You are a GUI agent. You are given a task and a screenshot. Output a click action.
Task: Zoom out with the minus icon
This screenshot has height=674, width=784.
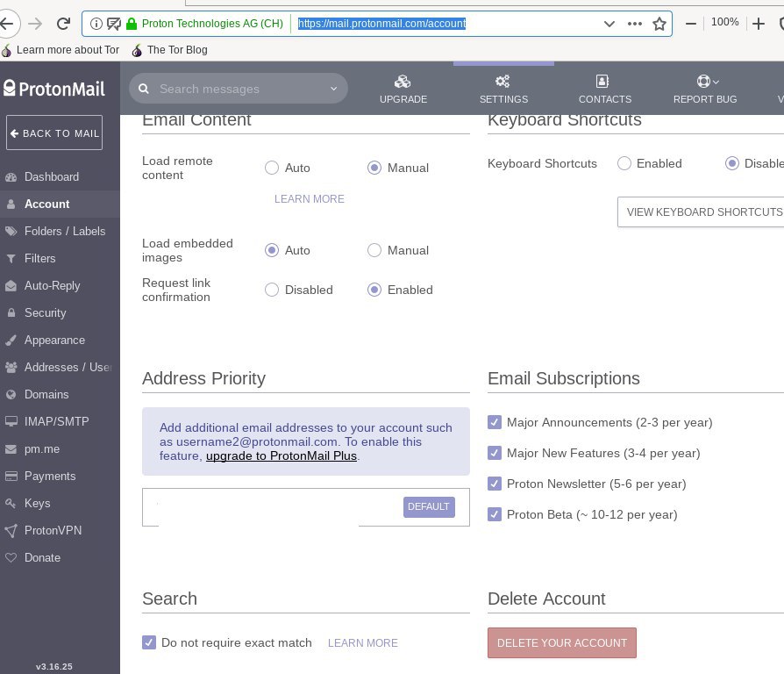[x=691, y=24]
